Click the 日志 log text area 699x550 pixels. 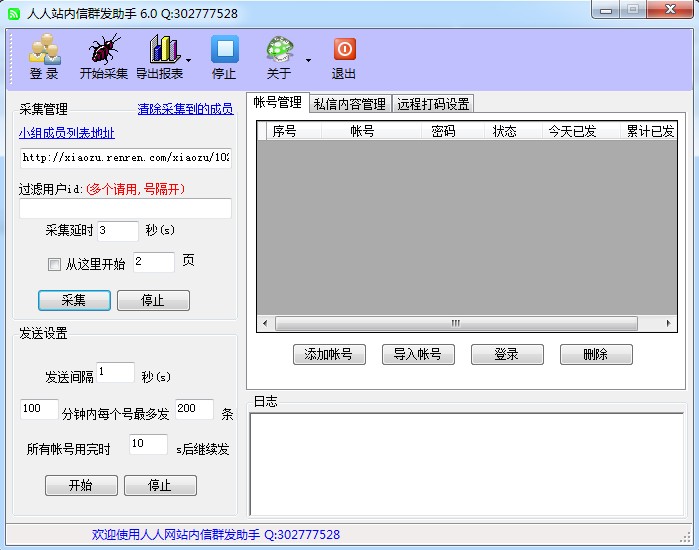point(467,464)
